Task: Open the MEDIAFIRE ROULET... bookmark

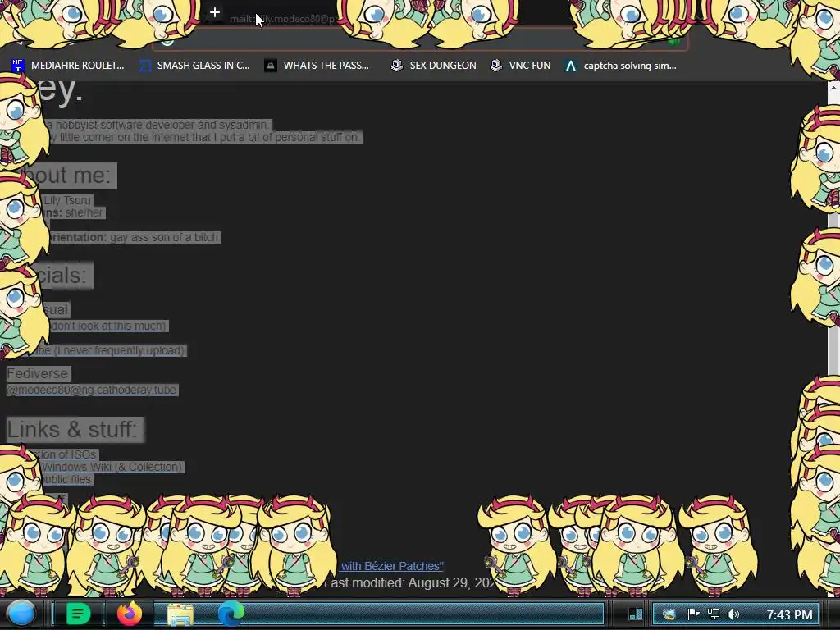Action: [68, 66]
